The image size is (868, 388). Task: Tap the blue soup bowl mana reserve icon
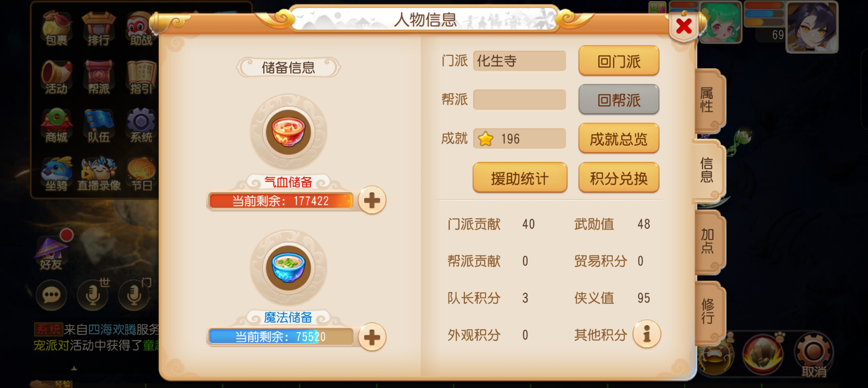(x=288, y=268)
